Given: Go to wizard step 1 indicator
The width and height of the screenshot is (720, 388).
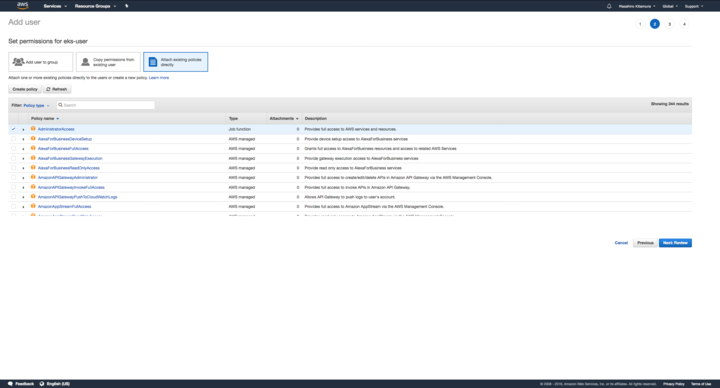Looking at the screenshot, I should tap(640, 24).
